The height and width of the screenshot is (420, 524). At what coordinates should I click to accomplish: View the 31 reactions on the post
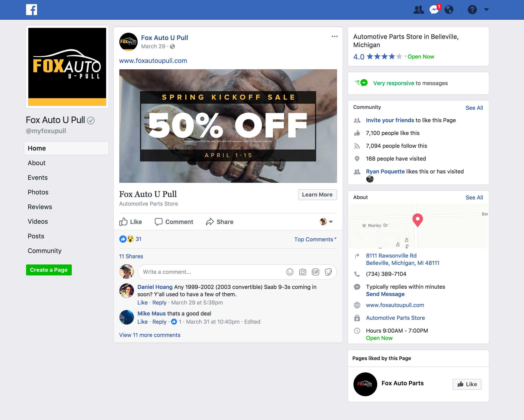139,239
